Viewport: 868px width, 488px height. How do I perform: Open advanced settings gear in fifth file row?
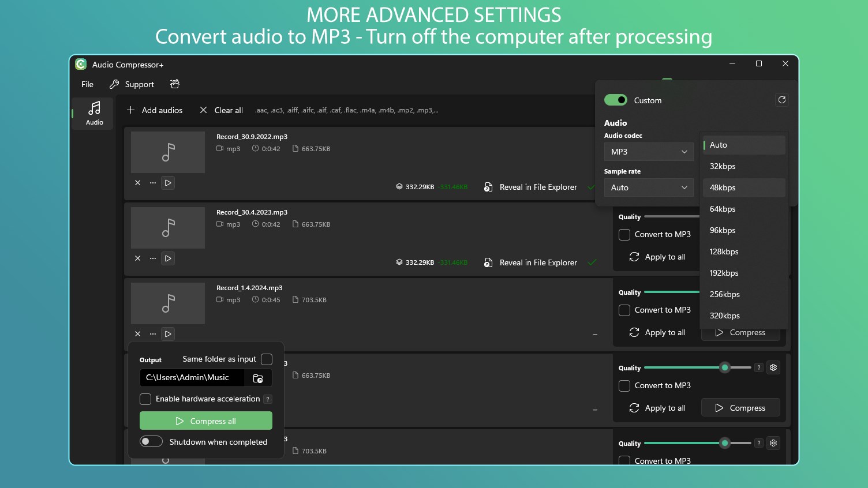773,443
